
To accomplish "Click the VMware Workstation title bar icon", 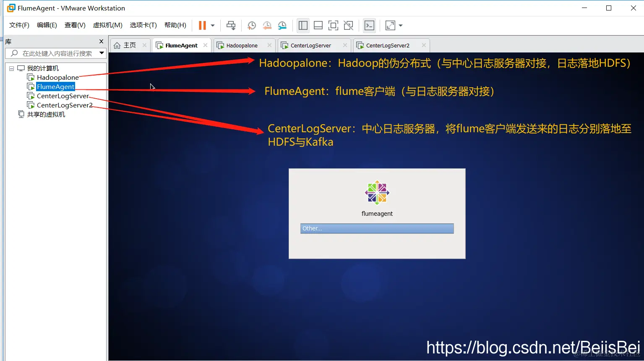I will (x=11, y=8).
